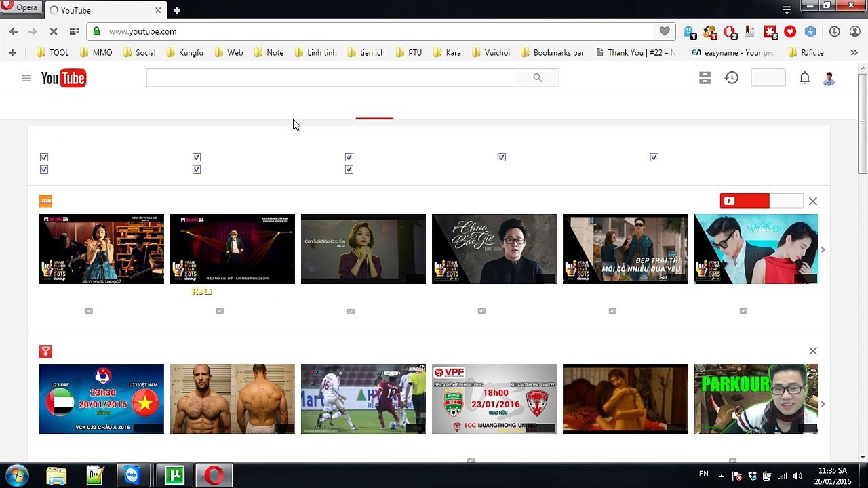Open the Windows Start menu

click(x=16, y=475)
